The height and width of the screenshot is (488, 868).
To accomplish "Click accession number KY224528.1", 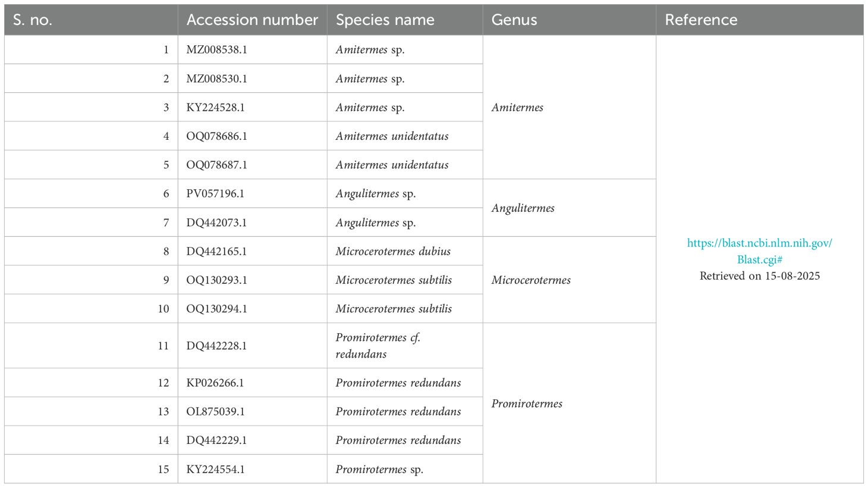I will (215, 107).
